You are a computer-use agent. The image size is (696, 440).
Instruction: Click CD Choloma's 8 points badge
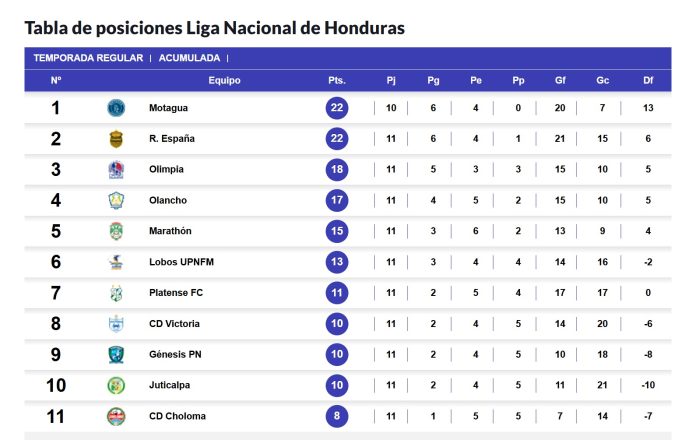point(336,416)
